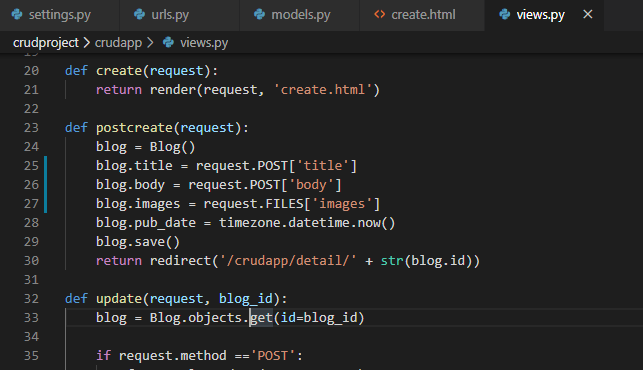This screenshot has width=643, height=370.
Task: Open the create.html tab
Action: (422, 15)
